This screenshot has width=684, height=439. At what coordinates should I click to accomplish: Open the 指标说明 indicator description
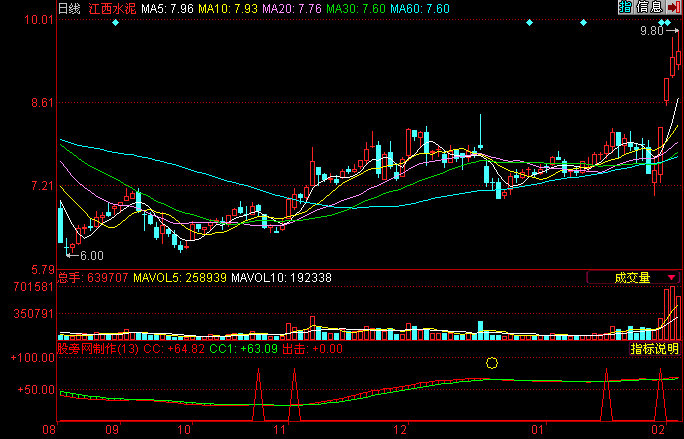[654, 349]
